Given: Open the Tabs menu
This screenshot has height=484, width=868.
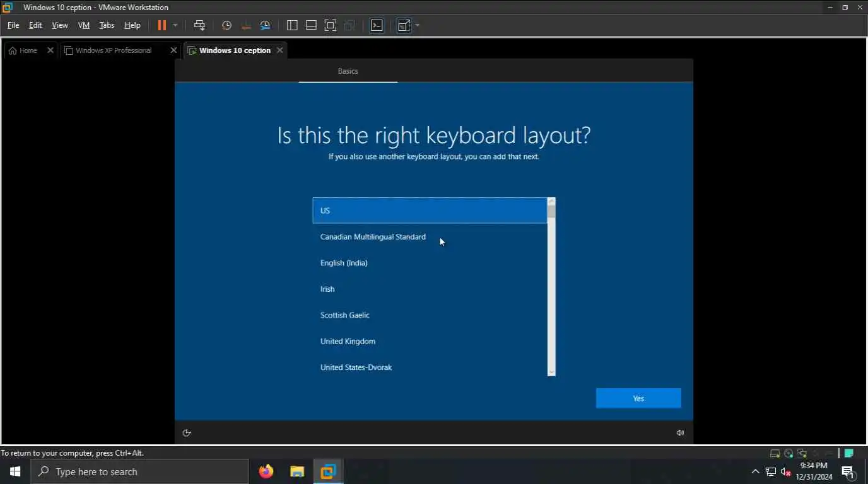Looking at the screenshot, I should point(107,25).
